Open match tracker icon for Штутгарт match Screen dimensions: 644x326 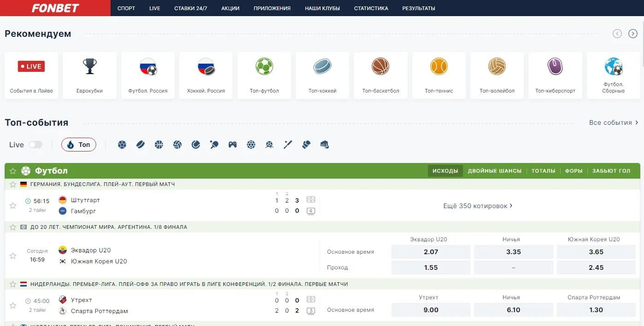coord(311,200)
